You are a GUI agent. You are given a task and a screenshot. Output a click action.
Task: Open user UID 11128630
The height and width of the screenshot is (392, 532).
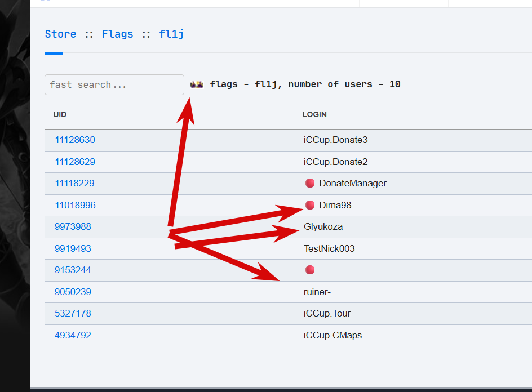coord(75,140)
